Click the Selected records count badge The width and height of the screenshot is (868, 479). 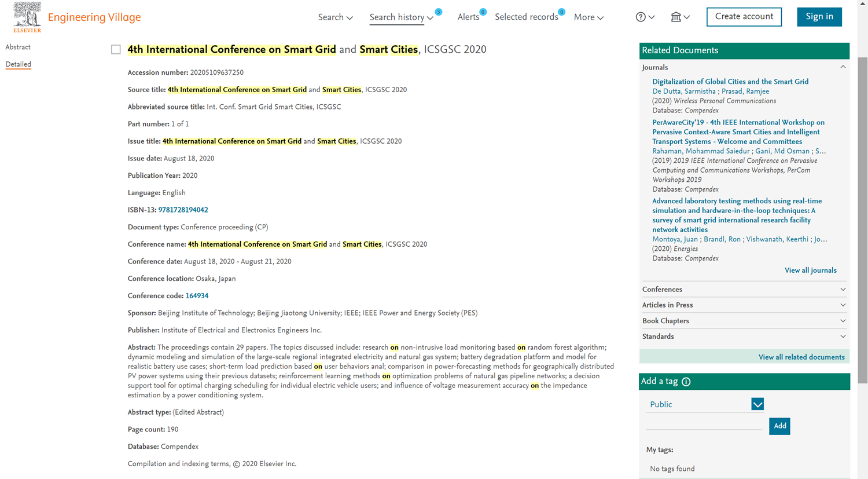click(x=561, y=12)
